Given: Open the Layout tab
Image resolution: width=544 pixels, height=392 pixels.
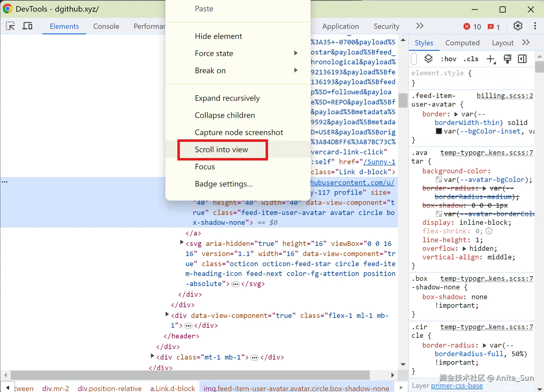Looking at the screenshot, I should [x=503, y=43].
